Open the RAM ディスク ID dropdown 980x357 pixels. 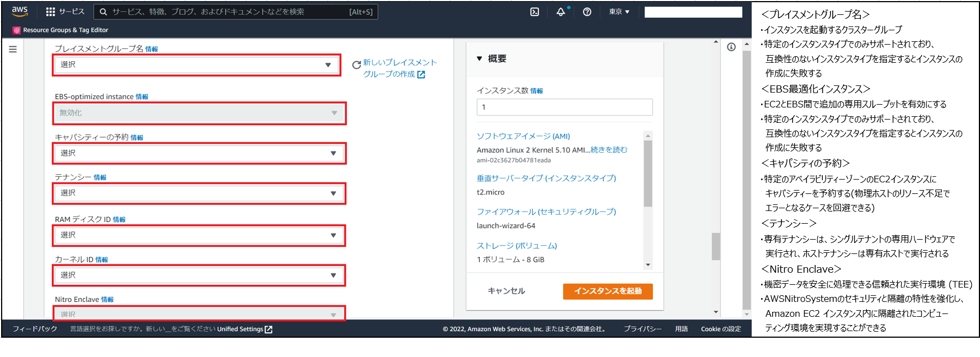pos(199,235)
